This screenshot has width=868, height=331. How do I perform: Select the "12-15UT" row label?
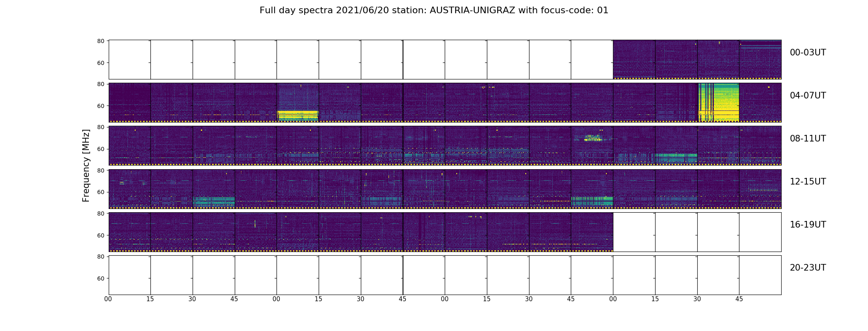point(808,182)
